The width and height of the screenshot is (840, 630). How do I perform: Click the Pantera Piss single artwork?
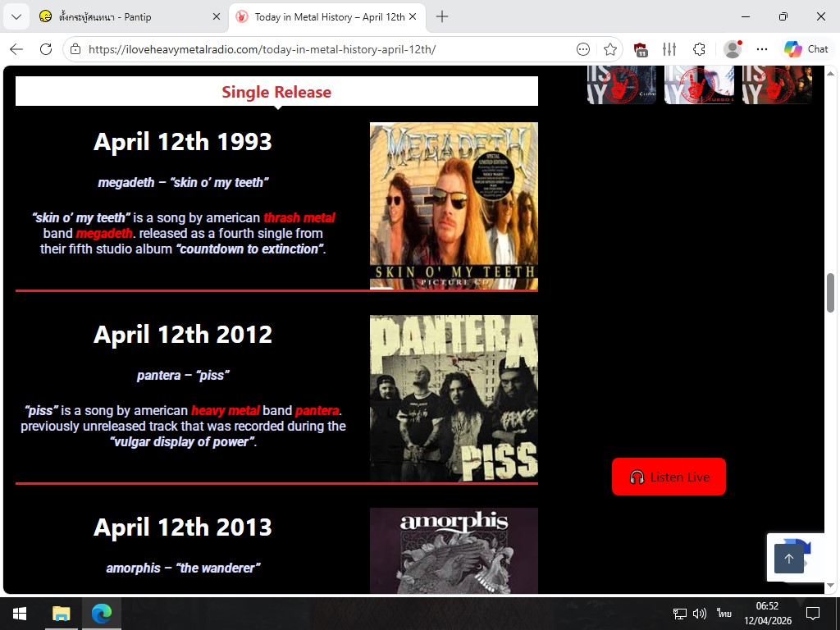[454, 399]
